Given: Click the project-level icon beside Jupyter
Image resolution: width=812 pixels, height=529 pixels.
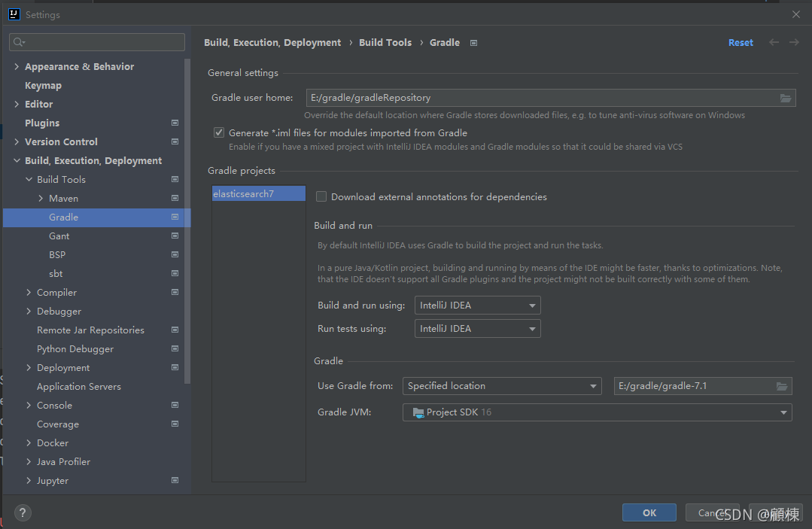Looking at the screenshot, I should coord(175,480).
